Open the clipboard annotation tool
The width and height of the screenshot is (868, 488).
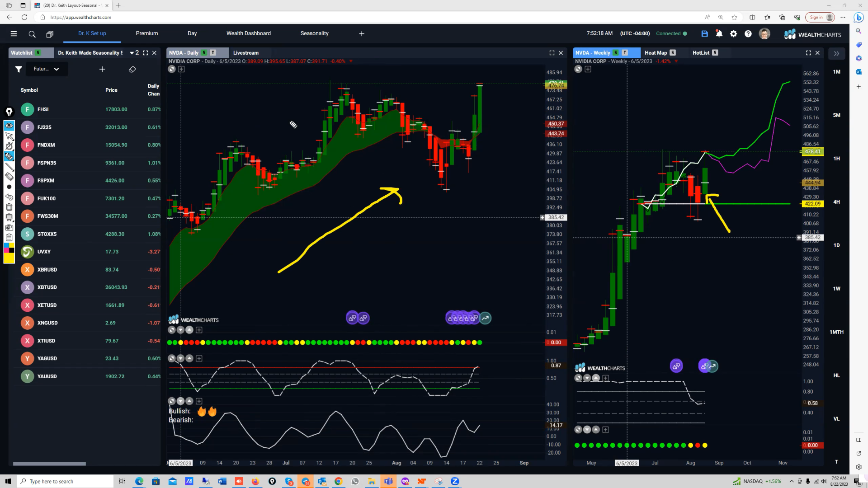pyautogui.click(x=9, y=237)
